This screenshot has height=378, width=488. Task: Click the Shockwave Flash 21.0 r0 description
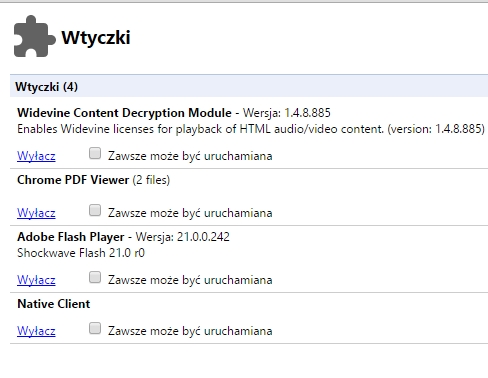tap(81, 253)
